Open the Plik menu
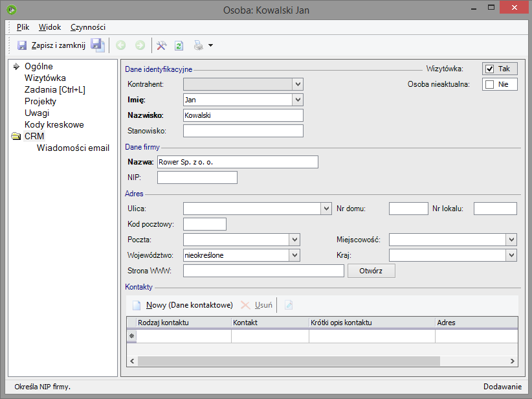The width and height of the screenshot is (532, 399). [x=23, y=27]
